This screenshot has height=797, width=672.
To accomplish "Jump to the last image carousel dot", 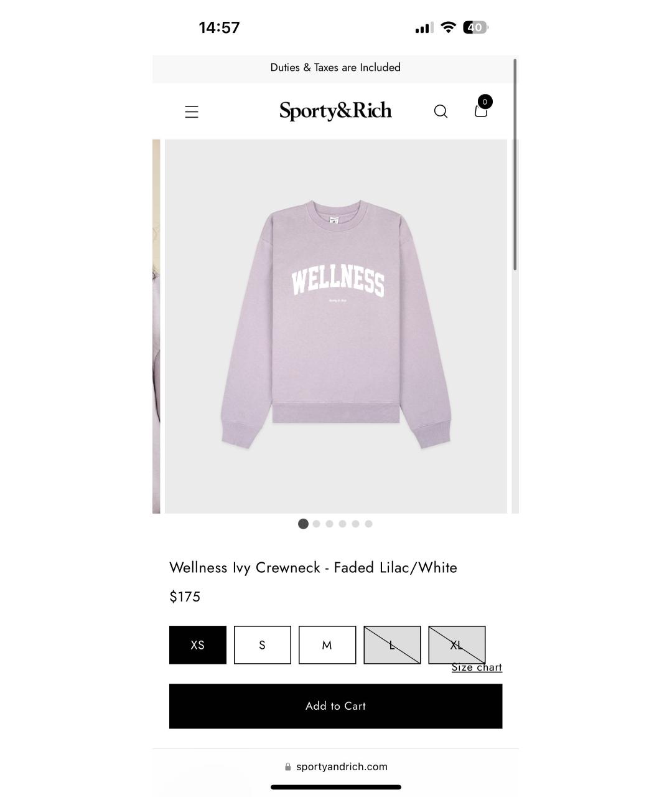I will click(368, 524).
